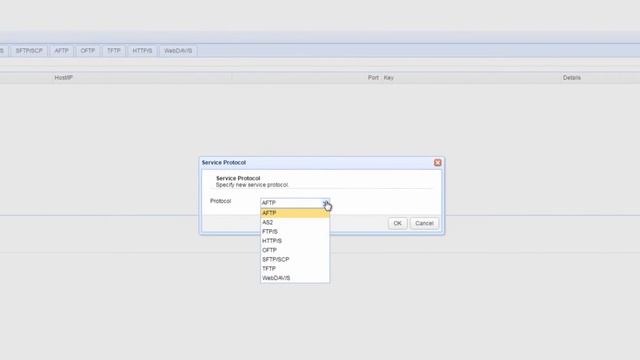Choose OFTP from the protocol list

[295, 250]
